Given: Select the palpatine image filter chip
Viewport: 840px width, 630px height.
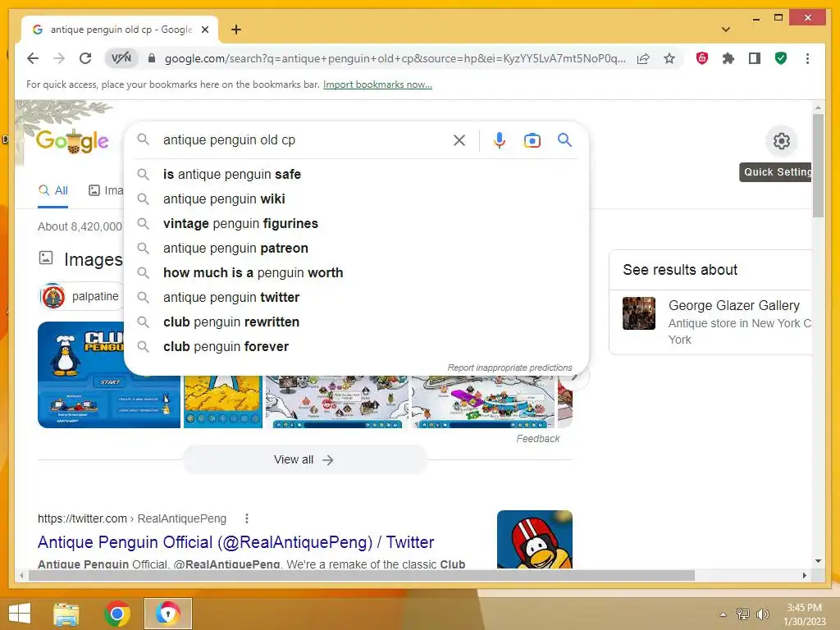Looking at the screenshot, I should point(81,296).
